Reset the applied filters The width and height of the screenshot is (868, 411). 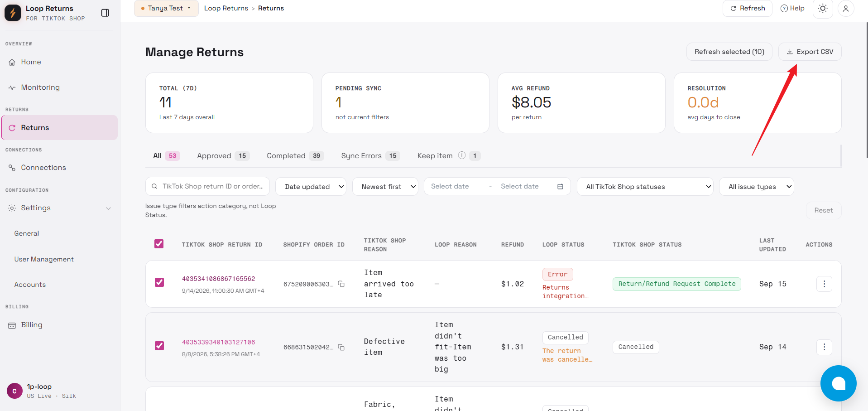[823, 210]
